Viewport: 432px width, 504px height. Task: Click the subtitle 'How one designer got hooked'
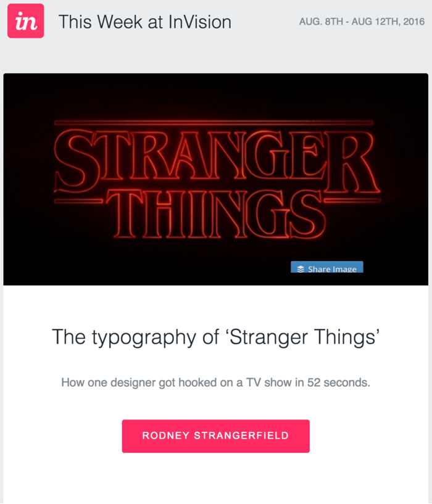[215, 382]
